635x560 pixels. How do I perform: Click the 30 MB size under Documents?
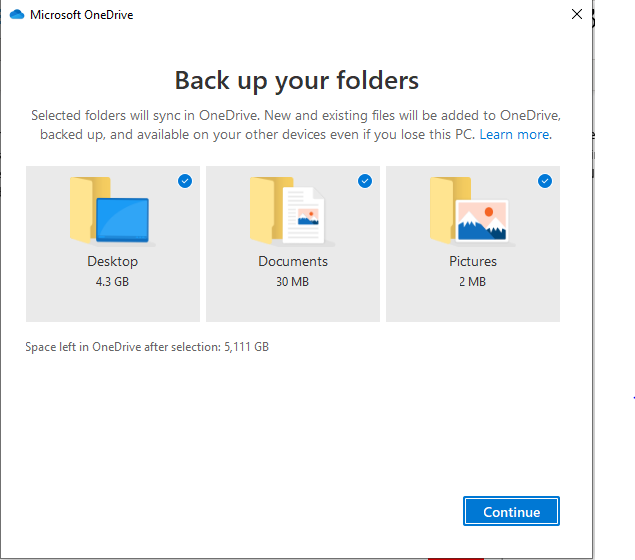coord(292,282)
